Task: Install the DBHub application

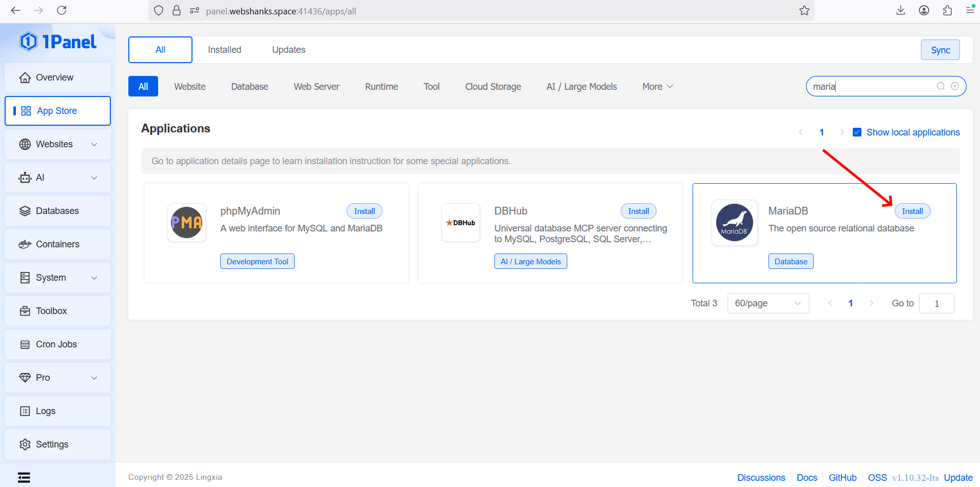Action: (639, 211)
